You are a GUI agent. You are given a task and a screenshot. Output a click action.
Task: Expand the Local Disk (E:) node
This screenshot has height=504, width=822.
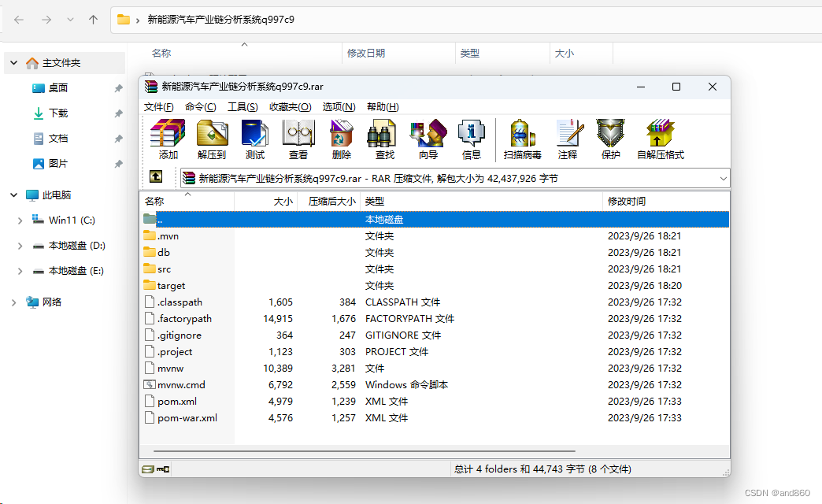coord(20,271)
